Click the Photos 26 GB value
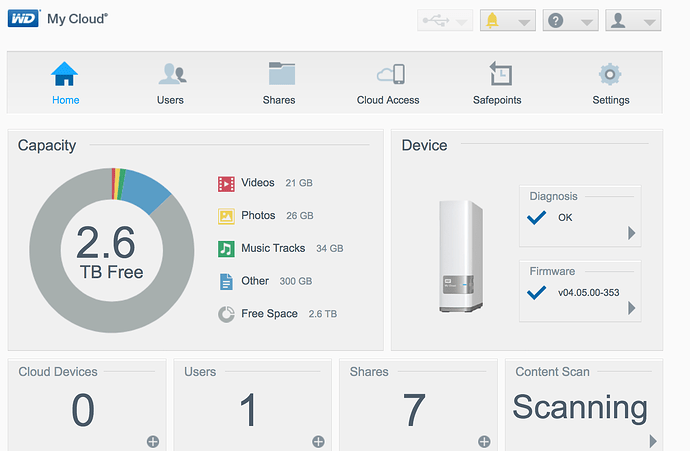This screenshot has height=451, width=690. coord(300,216)
